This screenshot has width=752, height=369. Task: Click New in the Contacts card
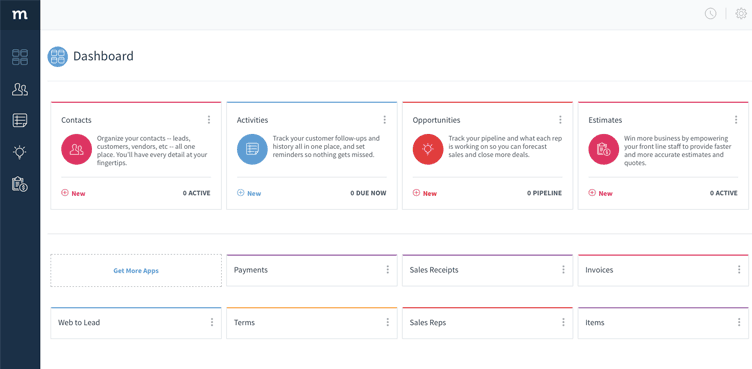[73, 193]
